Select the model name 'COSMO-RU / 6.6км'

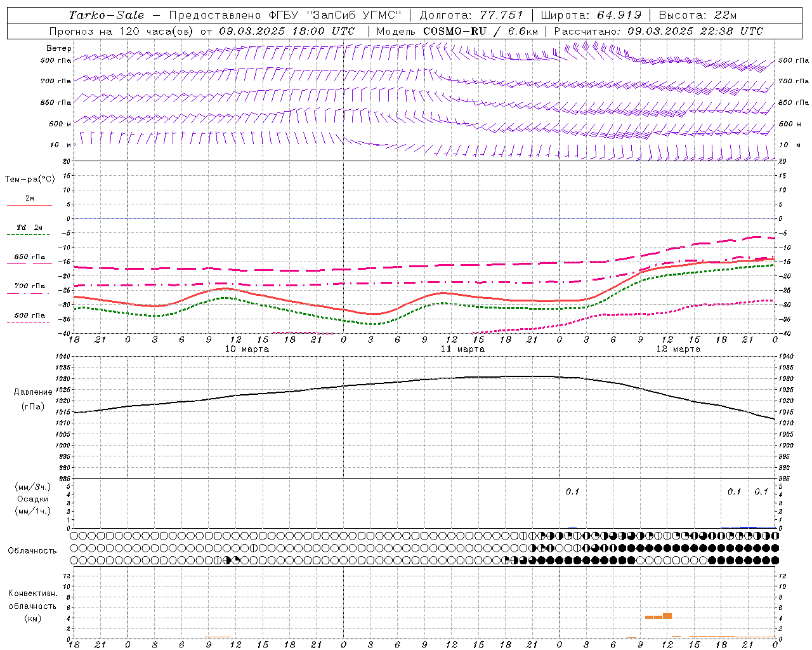click(x=481, y=31)
